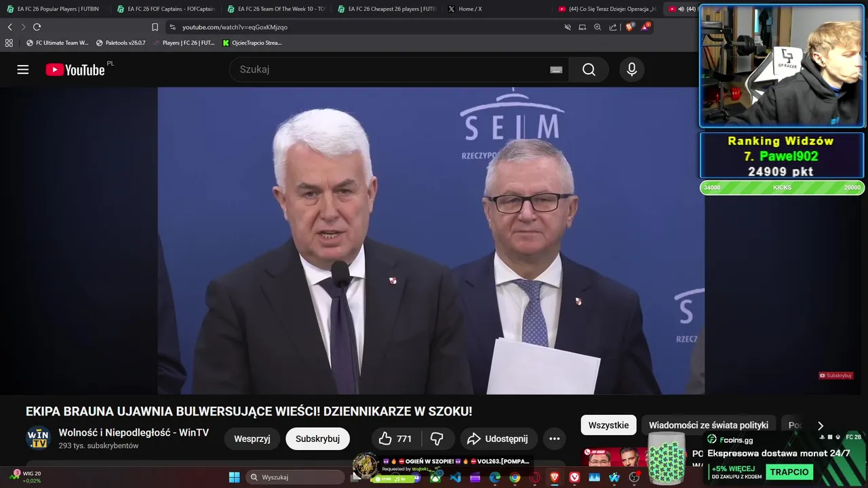868x488 pixels.
Task: Switch to EA FC 26 Cheapest players tab
Action: [x=387, y=9]
